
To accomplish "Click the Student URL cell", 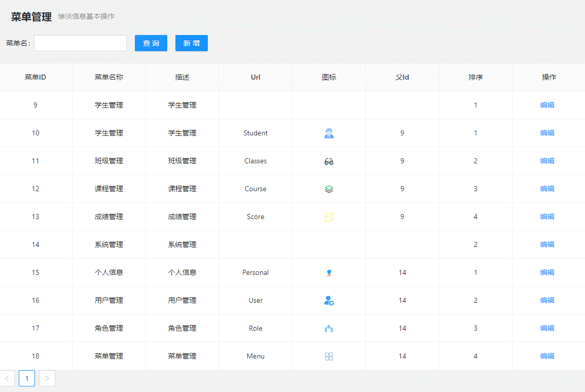I will [255, 133].
